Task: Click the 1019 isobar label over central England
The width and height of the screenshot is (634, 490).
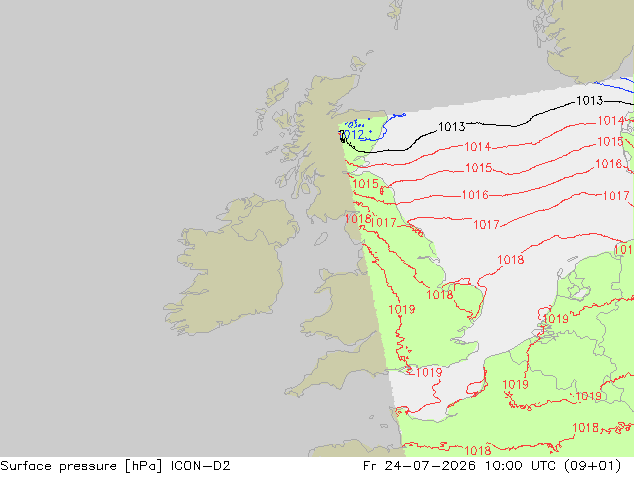Action: [x=402, y=310]
